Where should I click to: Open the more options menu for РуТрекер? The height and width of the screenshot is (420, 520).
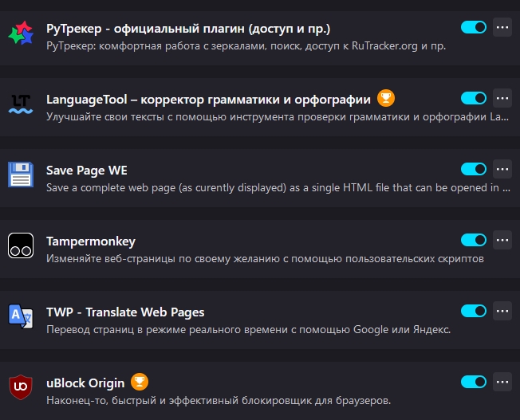point(502,27)
